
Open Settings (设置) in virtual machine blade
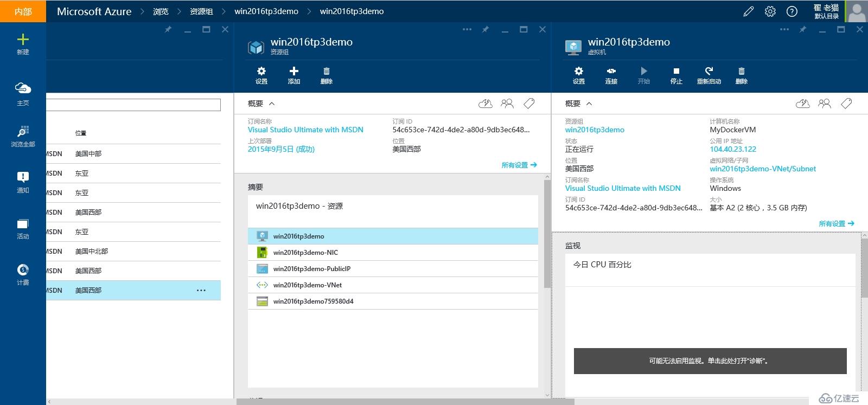pyautogui.click(x=579, y=75)
